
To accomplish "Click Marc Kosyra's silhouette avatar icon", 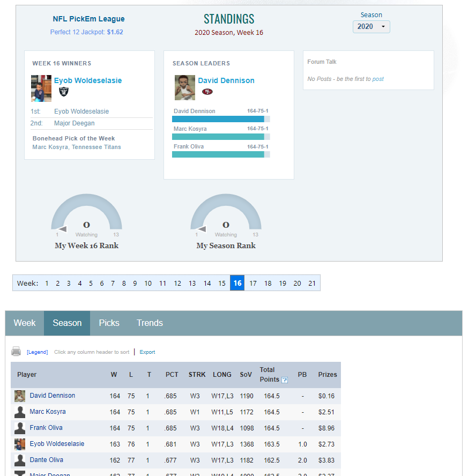I will pos(20,412).
